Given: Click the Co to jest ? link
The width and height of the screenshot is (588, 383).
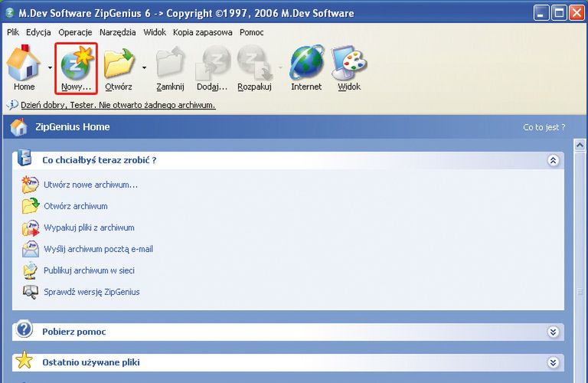Looking at the screenshot, I should 544,127.
